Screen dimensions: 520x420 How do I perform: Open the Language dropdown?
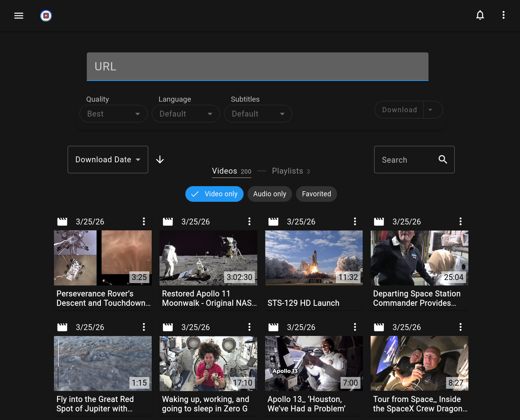click(x=186, y=114)
